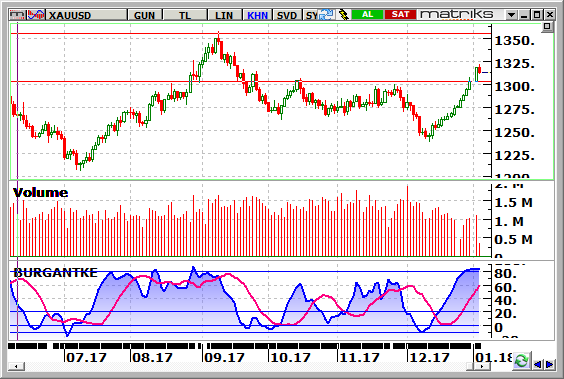Click the small square icon at price panel corner
564x379 pixels.
547,27
